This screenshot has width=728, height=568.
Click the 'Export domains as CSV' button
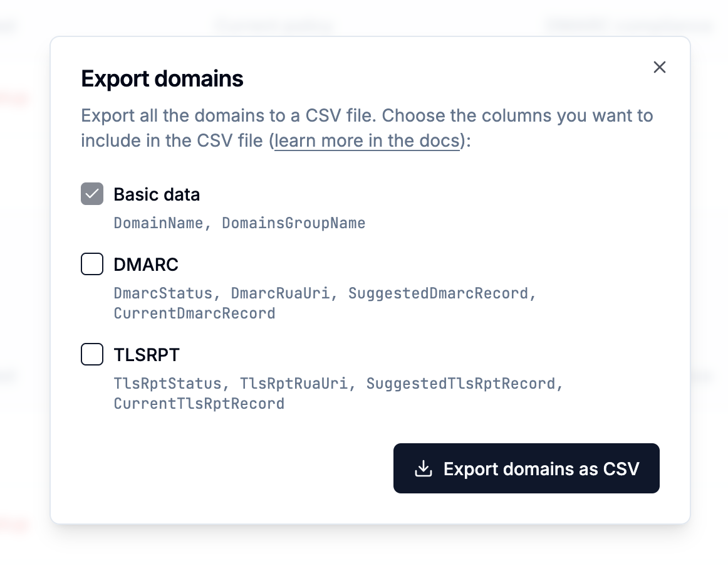(x=526, y=468)
